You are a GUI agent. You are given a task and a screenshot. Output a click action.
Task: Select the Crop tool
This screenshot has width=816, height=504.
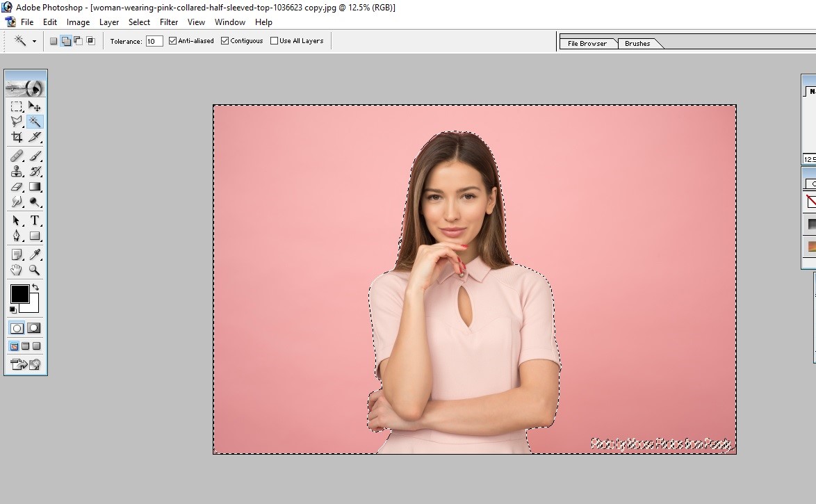tap(17, 137)
